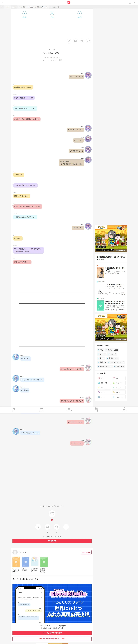Open # Fate tag
This screenshot has height=644, width=138.
[x=100, y=350]
